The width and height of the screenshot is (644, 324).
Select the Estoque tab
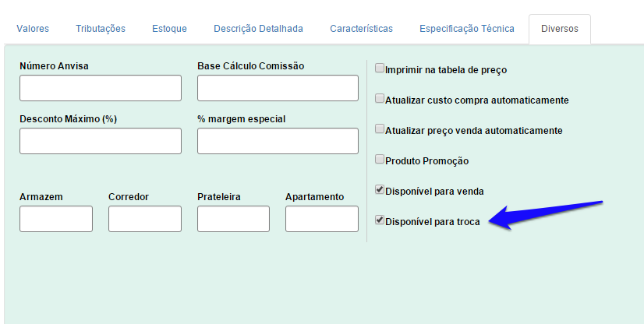[169, 29]
